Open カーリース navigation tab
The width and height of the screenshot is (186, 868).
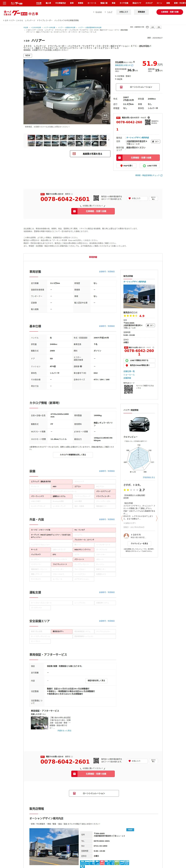tap(92, 3)
